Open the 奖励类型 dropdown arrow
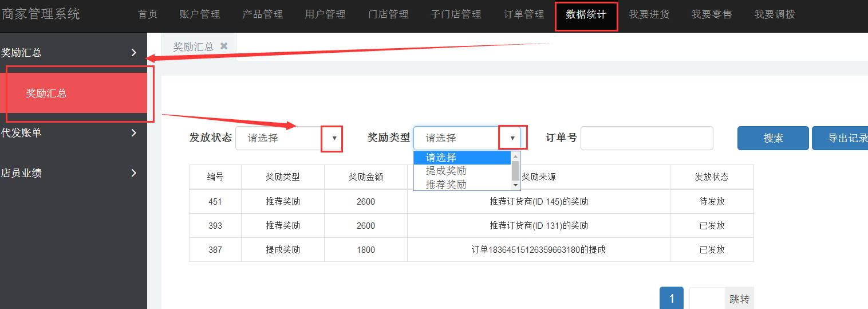Image resolution: width=868 pixels, height=309 pixels. [512, 138]
